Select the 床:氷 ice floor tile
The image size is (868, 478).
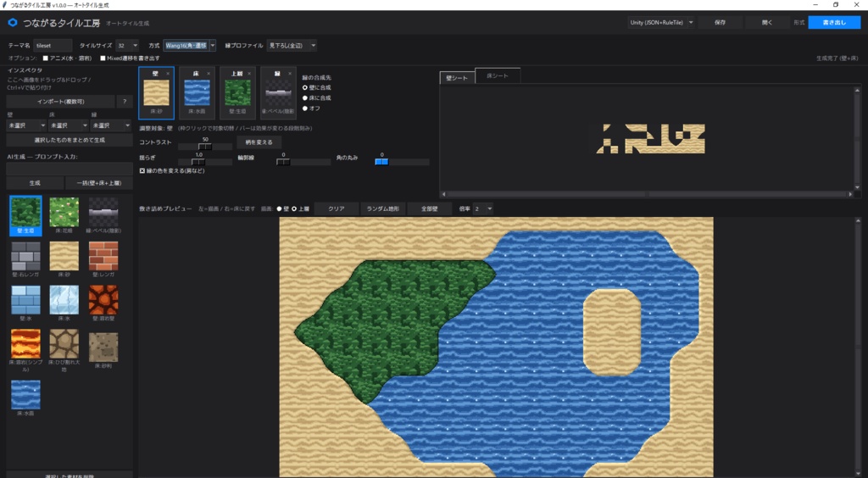(x=64, y=303)
